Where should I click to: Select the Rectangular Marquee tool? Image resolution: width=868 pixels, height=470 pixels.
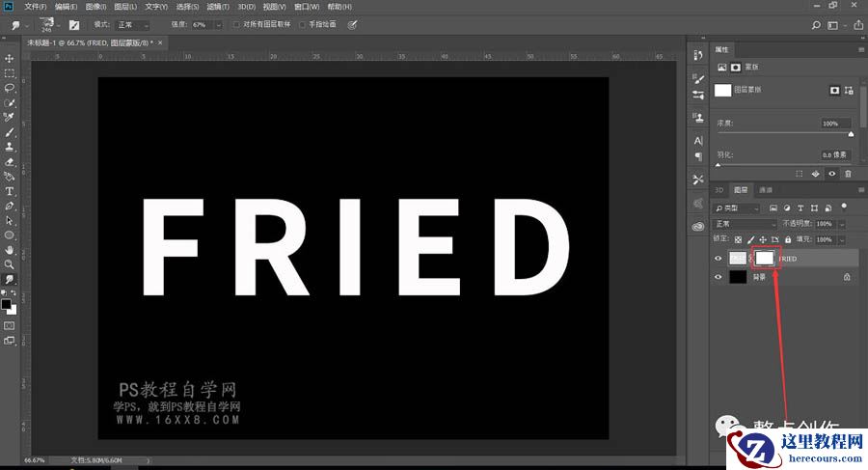click(x=10, y=73)
